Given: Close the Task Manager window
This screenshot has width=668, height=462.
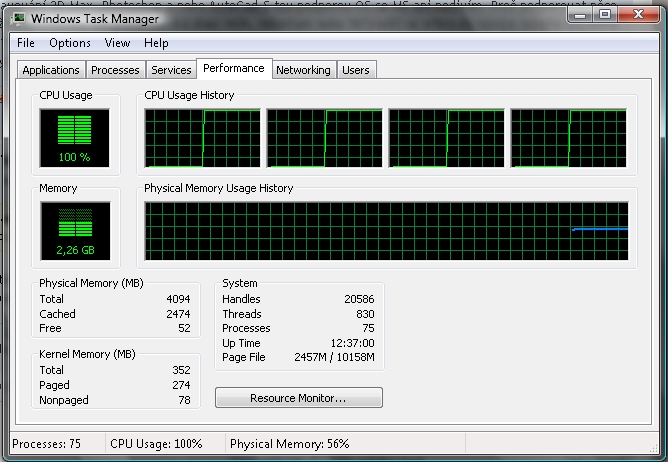Looking at the screenshot, I should pyautogui.click(x=638, y=14).
